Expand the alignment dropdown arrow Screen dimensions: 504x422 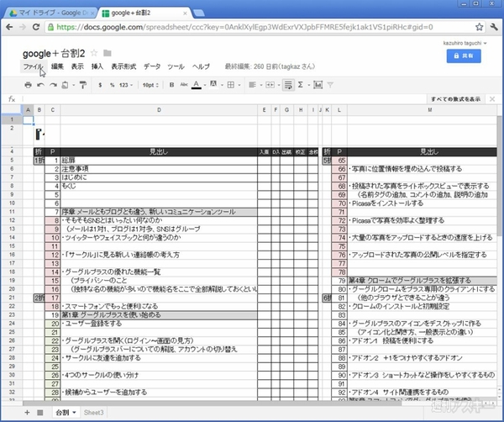[x=260, y=85]
